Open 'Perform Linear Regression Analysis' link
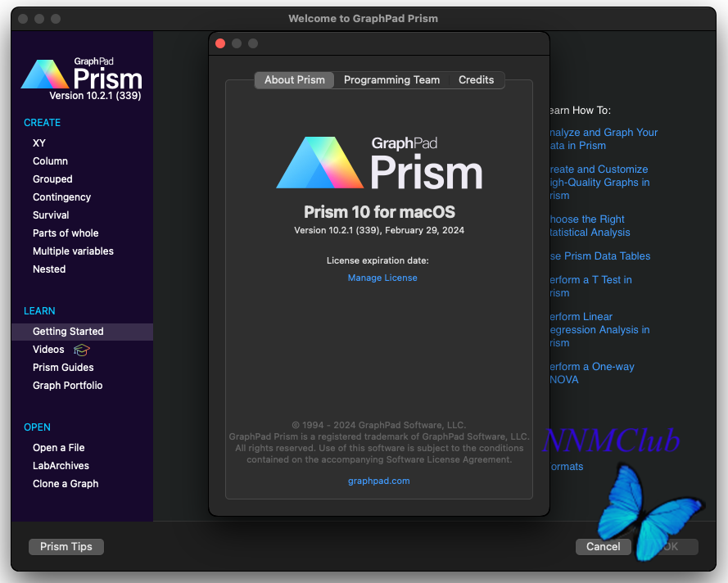Screen dimensions: 728x583 coord(599,329)
